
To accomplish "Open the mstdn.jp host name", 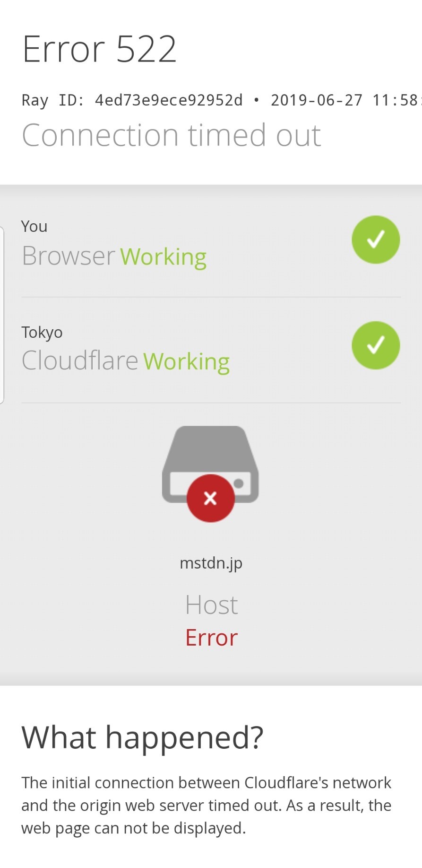I will tap(211, 563).
